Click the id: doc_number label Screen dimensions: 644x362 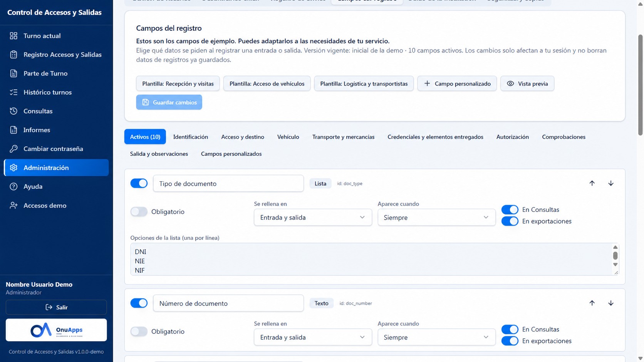point(356,303)
